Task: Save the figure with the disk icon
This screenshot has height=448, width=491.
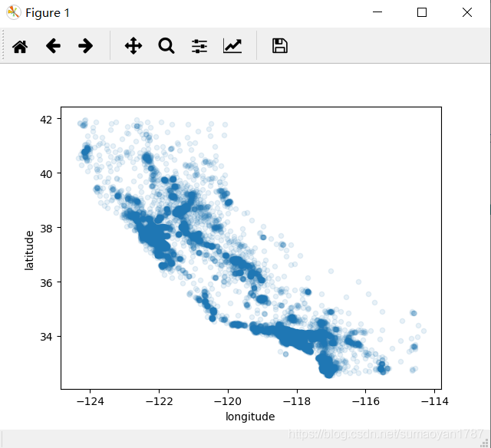Action: coord(279,46)
